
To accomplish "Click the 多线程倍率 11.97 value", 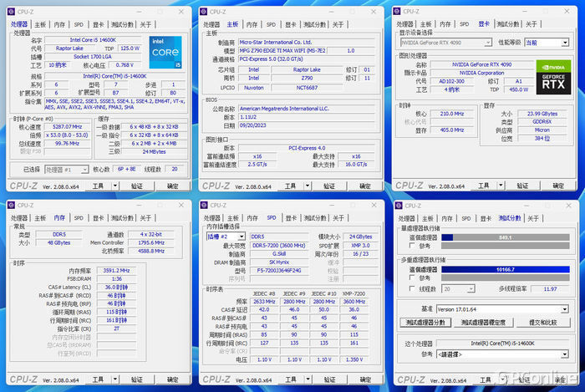I will pyautogui.click(x=550, y=288).
